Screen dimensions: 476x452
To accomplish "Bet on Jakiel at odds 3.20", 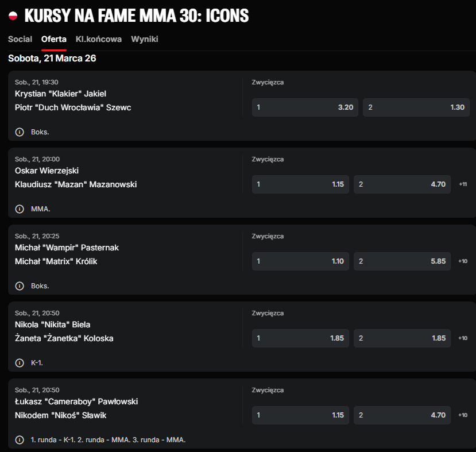I will (x=305, y=107).
